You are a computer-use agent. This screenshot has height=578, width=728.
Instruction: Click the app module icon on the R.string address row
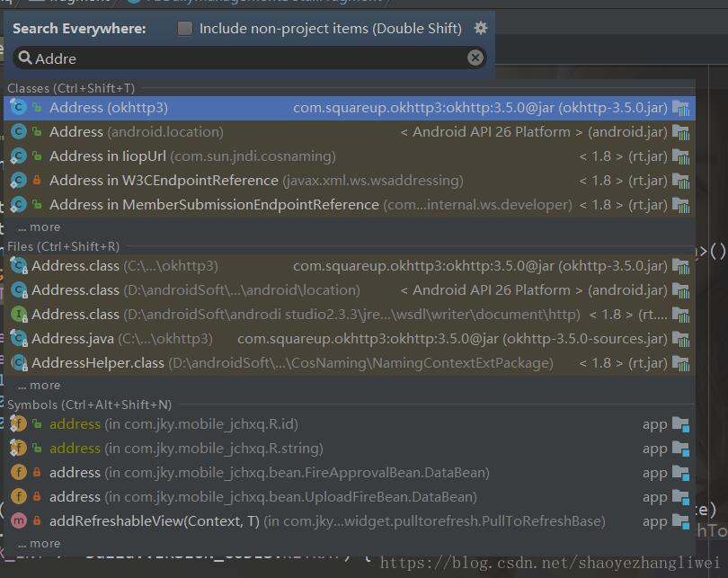[679, 449]
